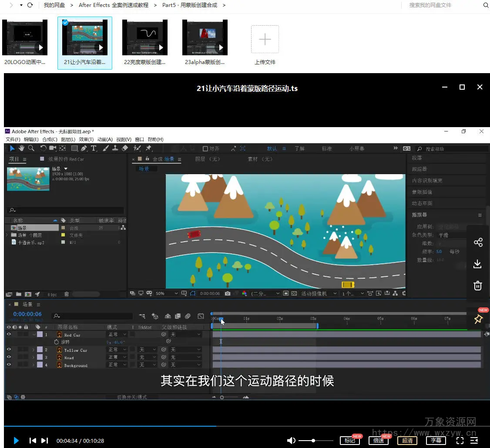Enter fullscreen video mode

point(460,441)
